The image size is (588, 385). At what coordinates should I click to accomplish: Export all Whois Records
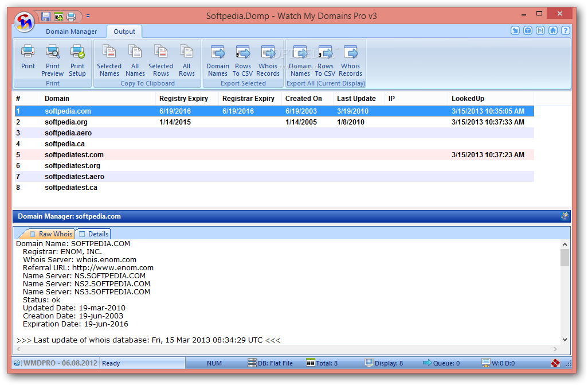pyautogui.click(x=350, y=60)
